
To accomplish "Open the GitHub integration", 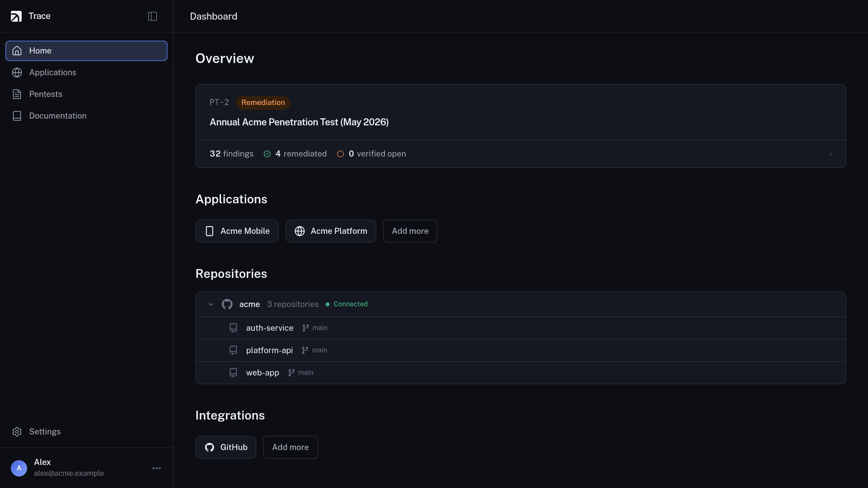I will [226, 447].
